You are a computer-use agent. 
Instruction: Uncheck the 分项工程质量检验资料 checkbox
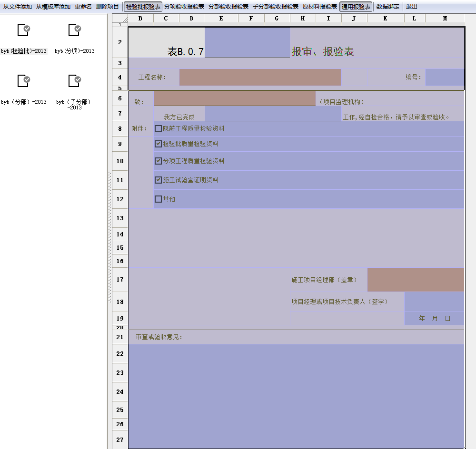pyautogui.click(x=159, y=161)
